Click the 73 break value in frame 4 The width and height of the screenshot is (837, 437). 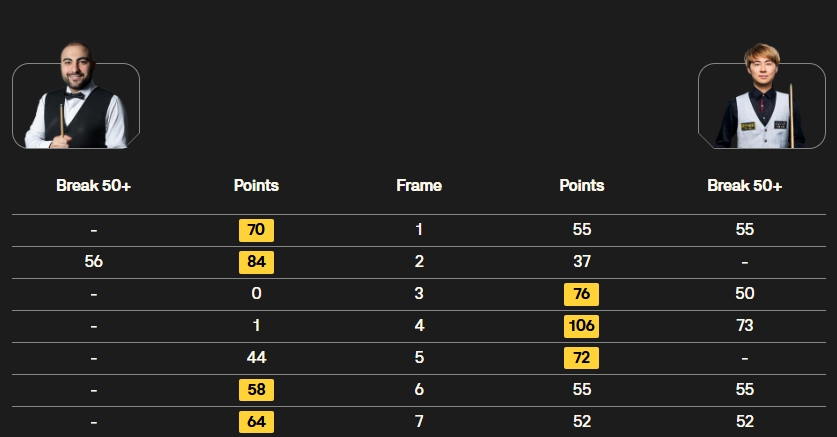click(745, 325)
